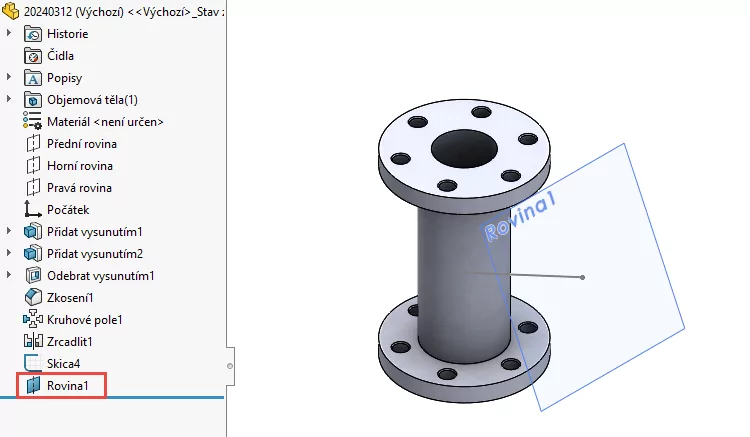Click the Historie folder icon
This screenshot has width=750, height=437.
tap(33, 34)
